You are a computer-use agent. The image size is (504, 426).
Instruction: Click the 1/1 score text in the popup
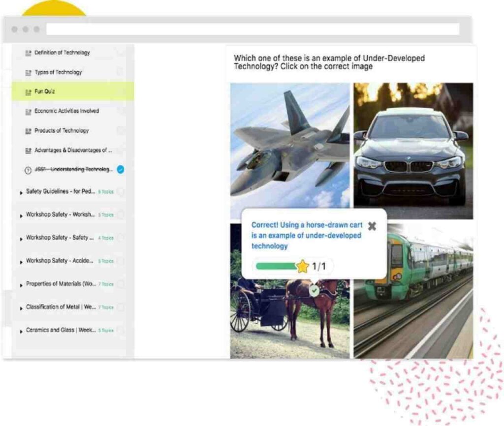[319, 266]
